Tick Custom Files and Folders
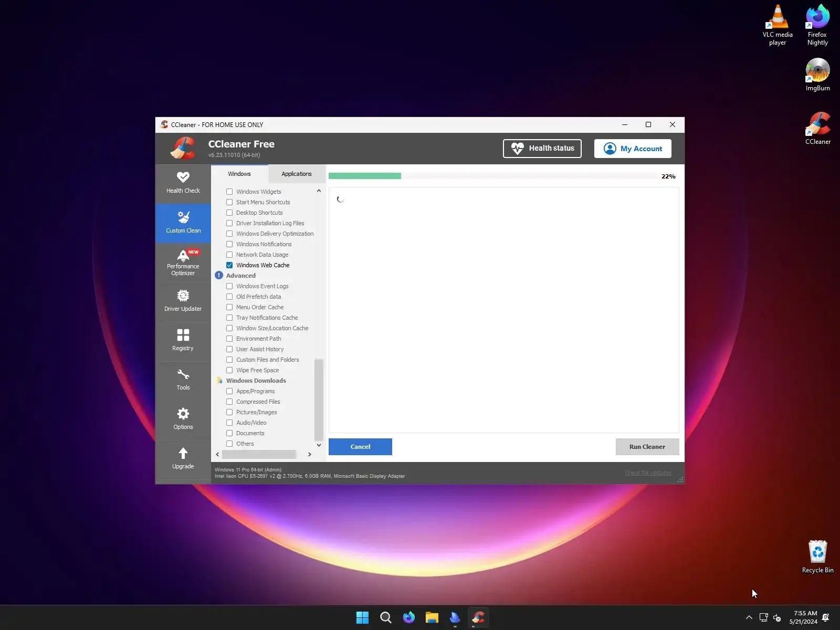 tap(229, 360)
